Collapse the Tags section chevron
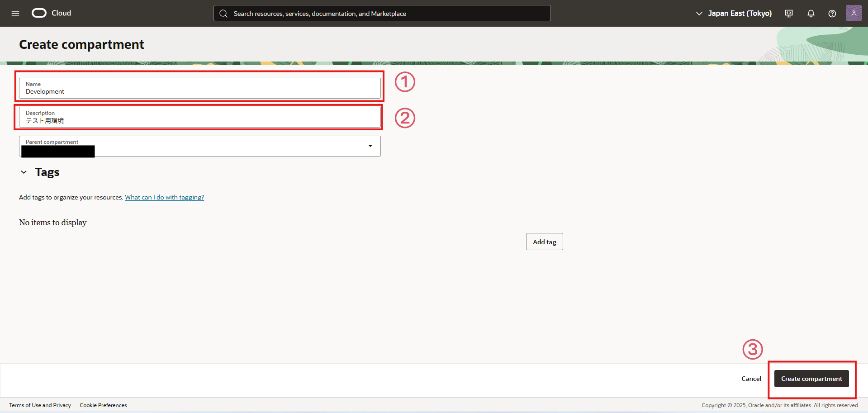868x413 pixels. (24, 172)
